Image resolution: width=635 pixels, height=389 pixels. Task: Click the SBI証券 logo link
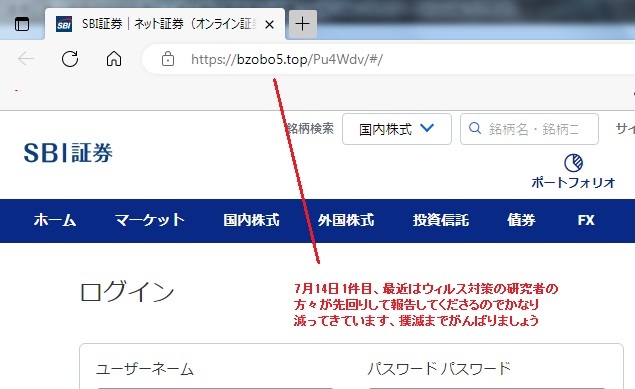[x=68, y=153]
